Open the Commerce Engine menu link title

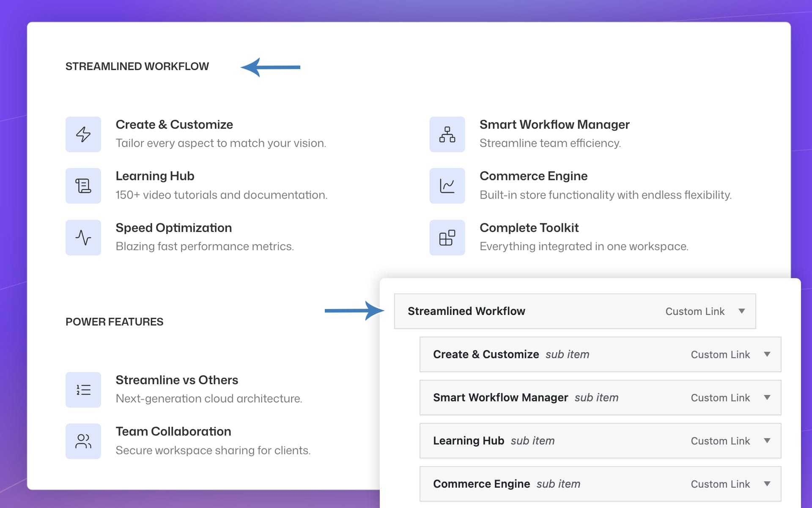(533, 176)
